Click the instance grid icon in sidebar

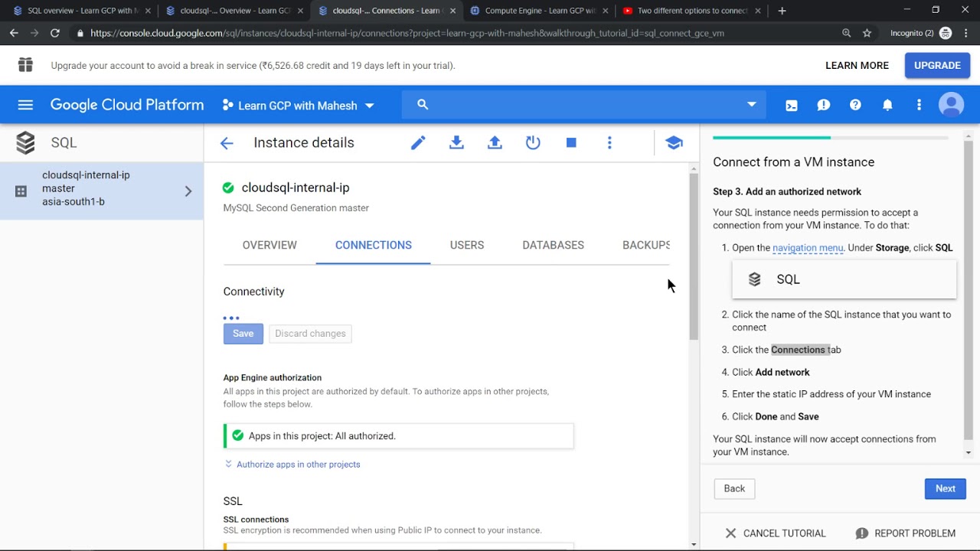(21, 191)
